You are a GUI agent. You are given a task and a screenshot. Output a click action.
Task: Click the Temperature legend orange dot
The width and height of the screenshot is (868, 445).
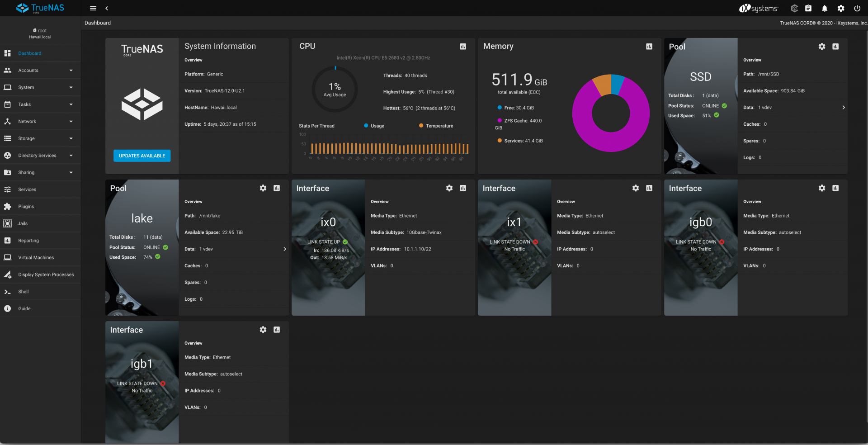pyautogui.click(x=421, y=126)
